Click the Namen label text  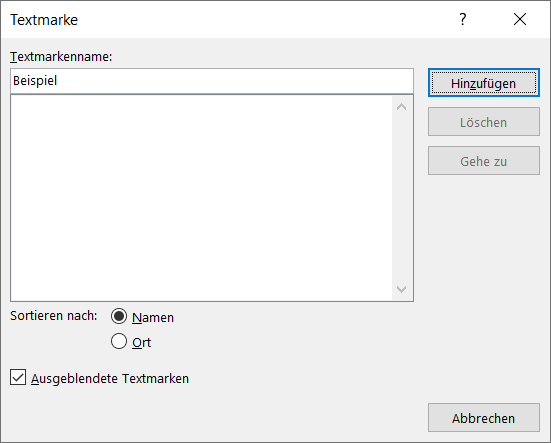tap(153, 318)
